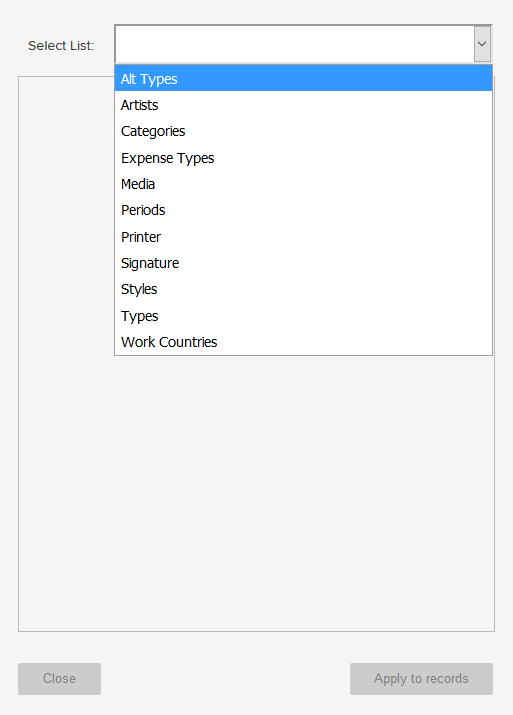The image size is (513, 715).
Task: Open Categories via its text label
Action: tap(153, 131)
